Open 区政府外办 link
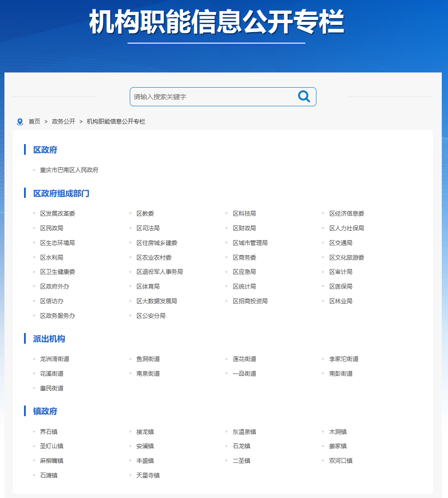Screen dimensions: 448x498 [54, 286]
